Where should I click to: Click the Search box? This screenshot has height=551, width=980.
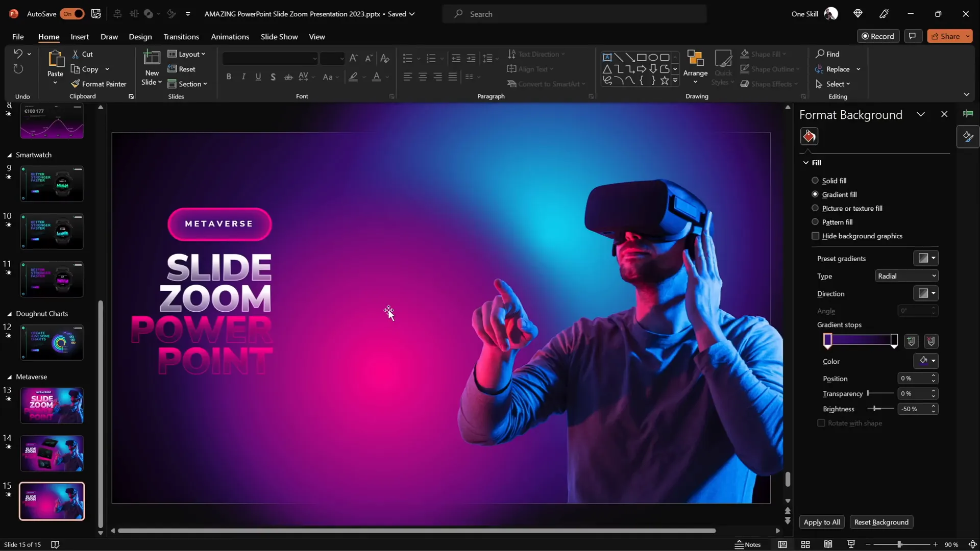575,14
